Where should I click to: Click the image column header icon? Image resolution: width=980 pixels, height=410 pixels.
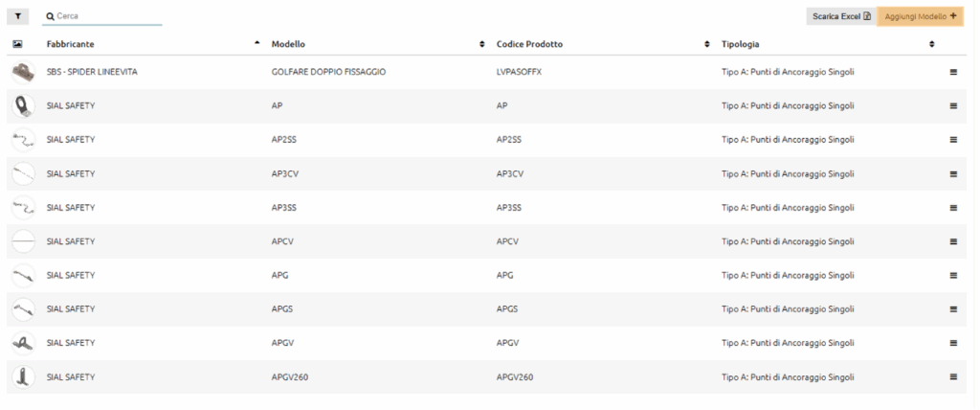pyautogui.click(x=17, y=44)
